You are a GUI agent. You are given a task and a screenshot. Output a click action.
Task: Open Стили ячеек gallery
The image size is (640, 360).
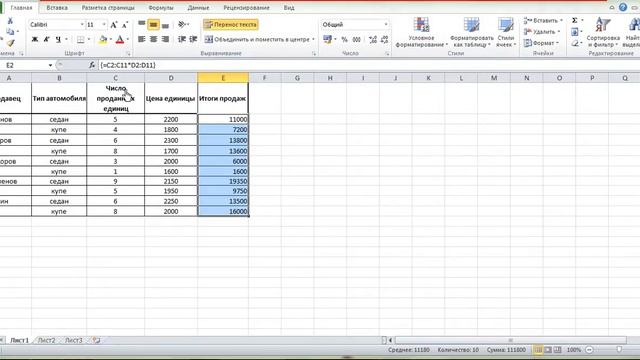506,33
